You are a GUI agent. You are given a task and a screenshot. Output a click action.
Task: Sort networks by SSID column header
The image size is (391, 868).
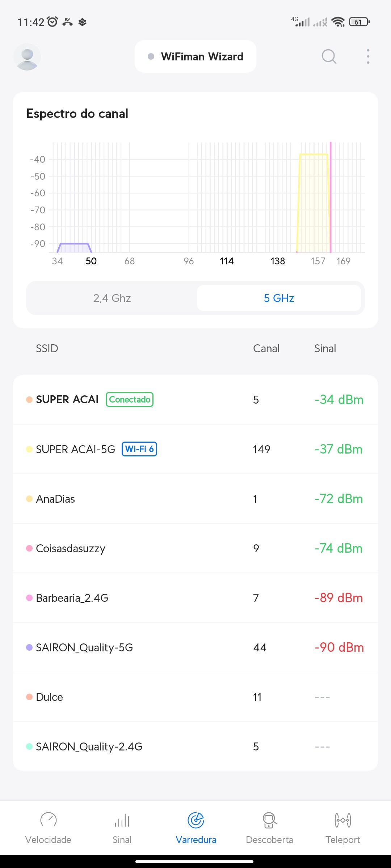pyautogui.click(x=47, y=348)
